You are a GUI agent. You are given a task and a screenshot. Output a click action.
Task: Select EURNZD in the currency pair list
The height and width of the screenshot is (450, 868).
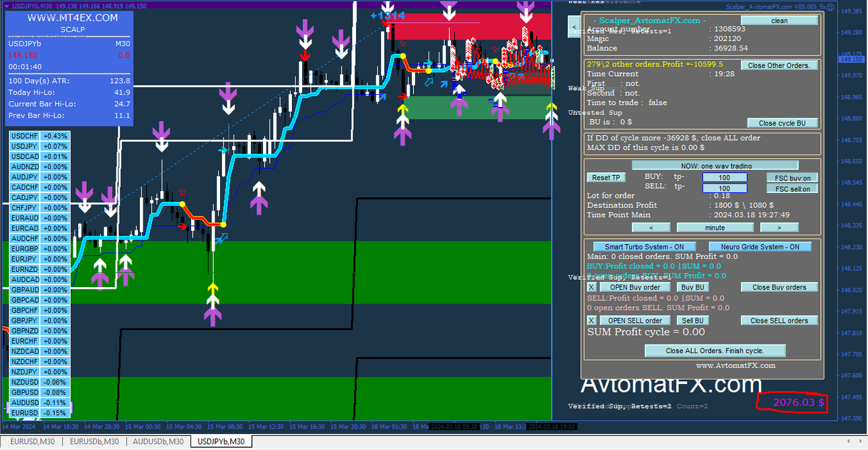tap(25, 269)
